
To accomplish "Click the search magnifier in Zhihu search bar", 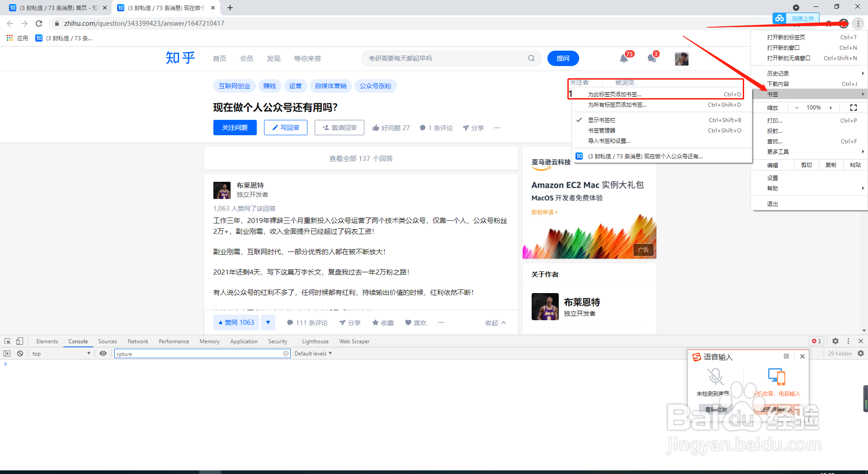I will click(x=531, y=58).
